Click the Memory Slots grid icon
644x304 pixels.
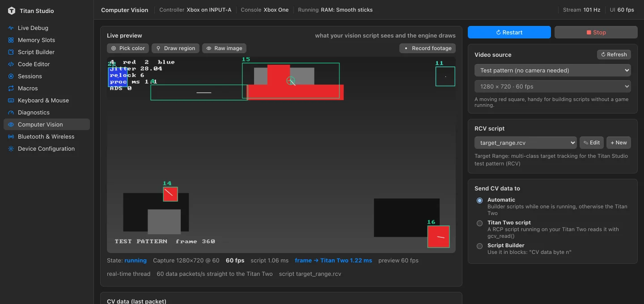pyautogui.click(x=11, y=40)
